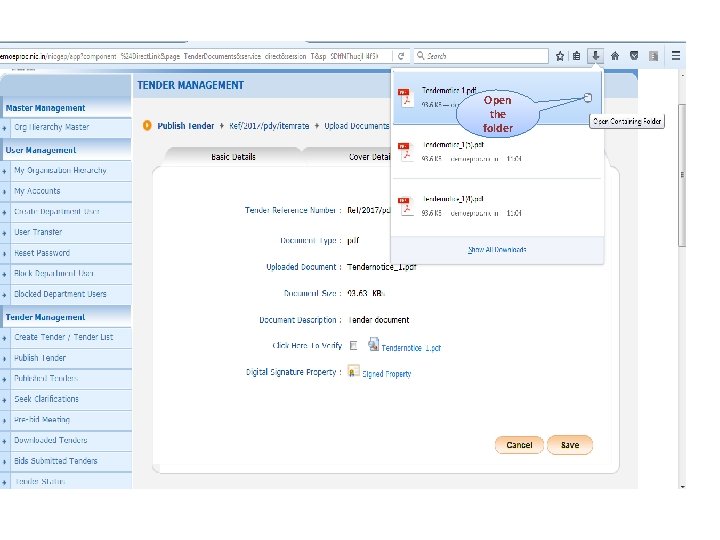Click the page vertical scrollbar thumb
720x540 pixels.
tap(682, 175)
